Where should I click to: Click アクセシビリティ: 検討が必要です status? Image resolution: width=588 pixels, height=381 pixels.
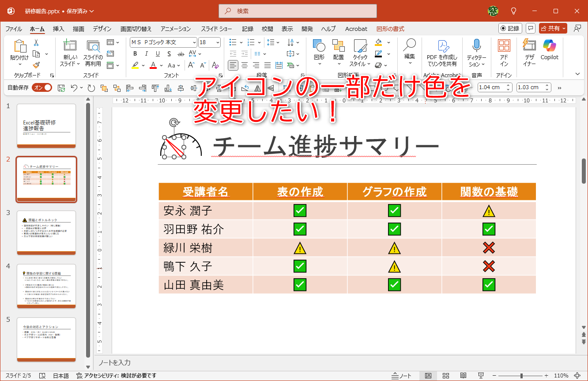click(x=116, y=376)
